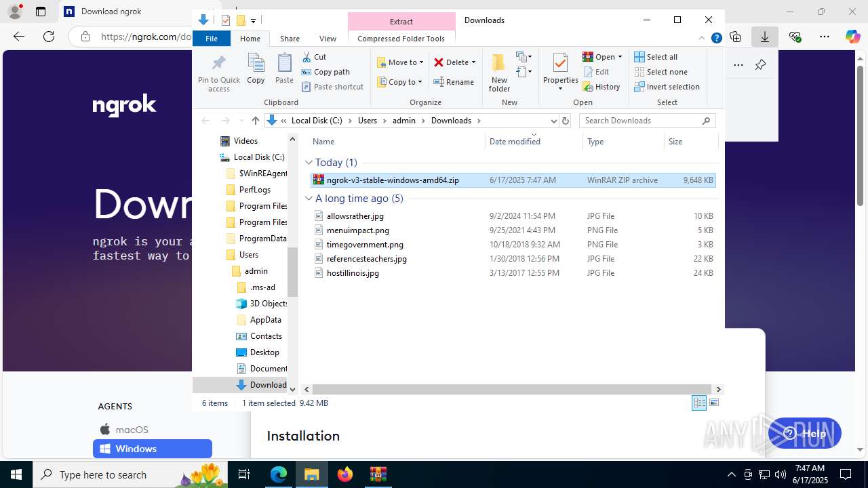Switch to Details view icon

[x=699, y=403]
